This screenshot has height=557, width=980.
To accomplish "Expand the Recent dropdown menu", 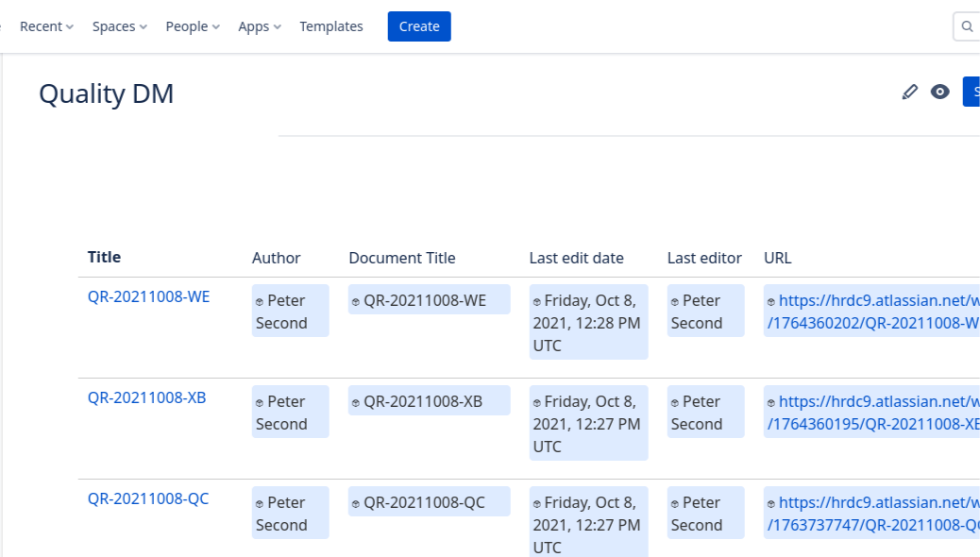I will [x=46, y=26].
